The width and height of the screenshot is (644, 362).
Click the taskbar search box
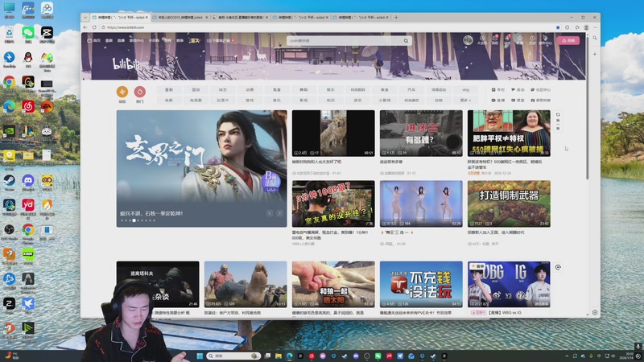233,356
